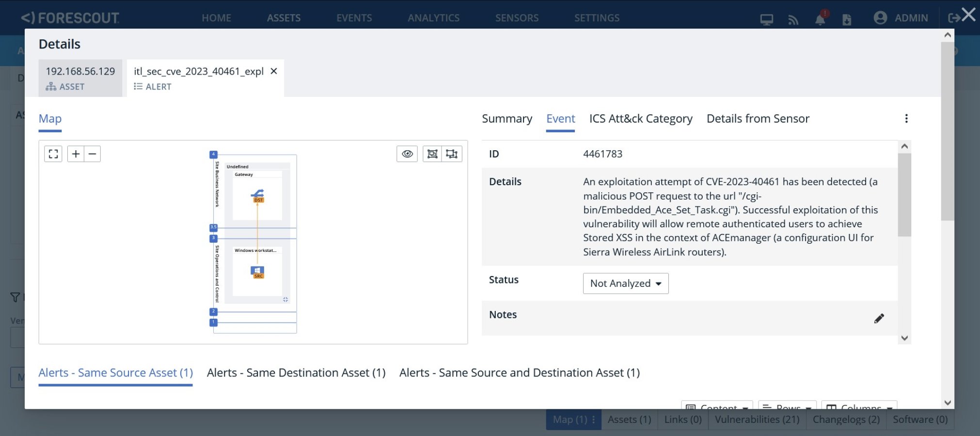
Task: Open the three-dot more options menu
Action: (906, 119)
